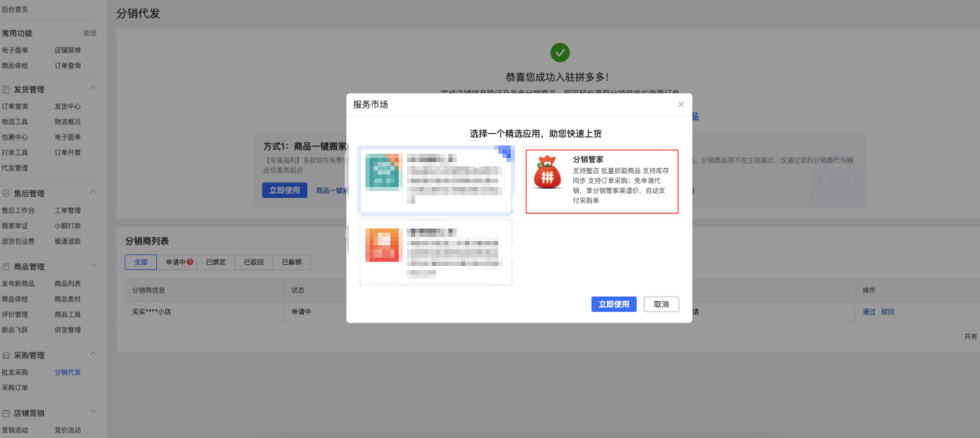Open 订单查询 under 常用功能
This screenshot has height=438, width=980.
pos(67,66)
